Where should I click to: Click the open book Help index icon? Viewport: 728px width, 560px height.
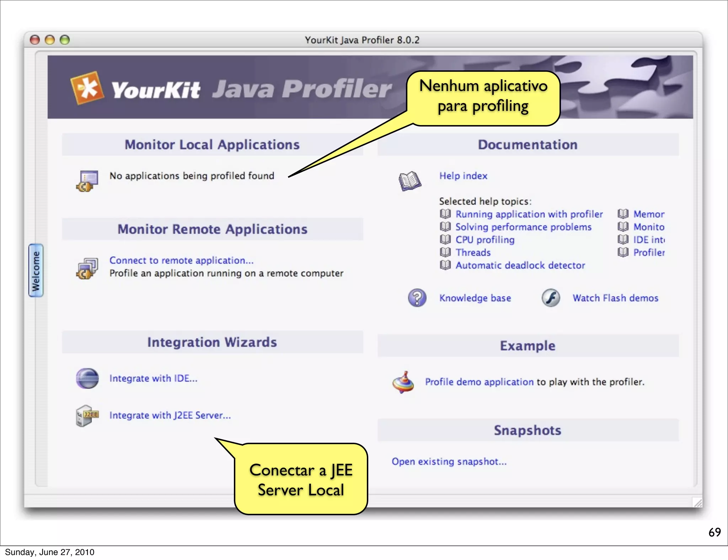coord(410,181)
